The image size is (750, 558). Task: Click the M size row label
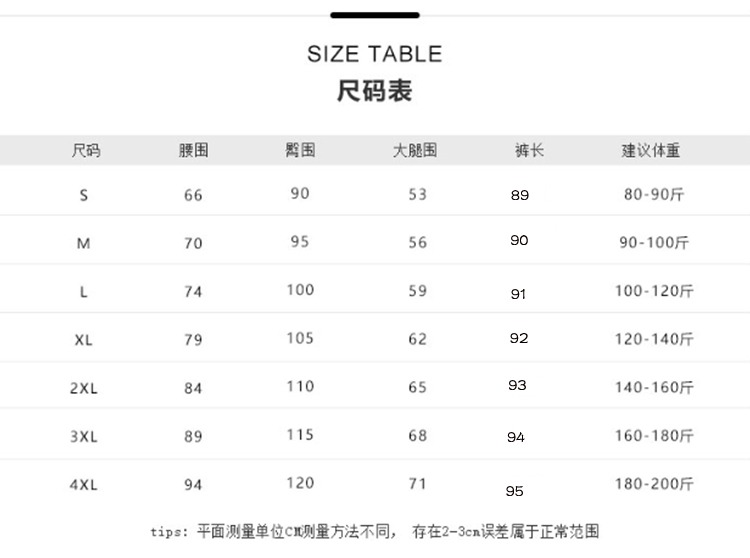[84, 243]
